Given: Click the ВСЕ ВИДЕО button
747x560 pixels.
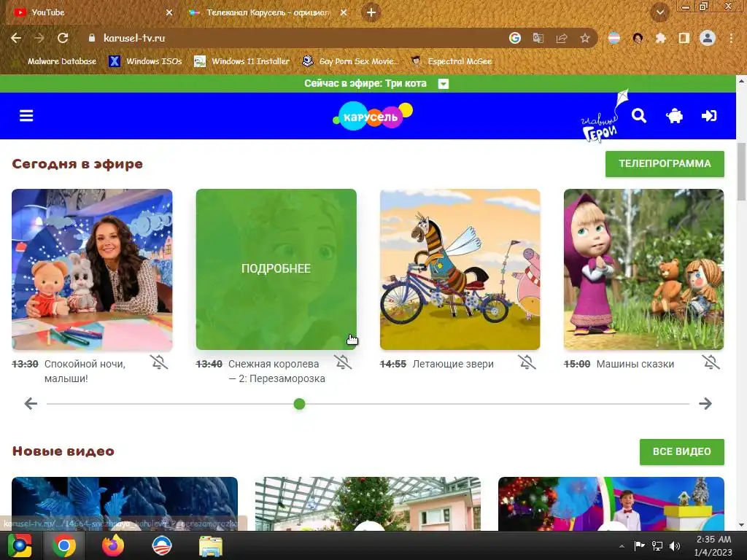Looking at the screenshot, I should tap(682, 451).
